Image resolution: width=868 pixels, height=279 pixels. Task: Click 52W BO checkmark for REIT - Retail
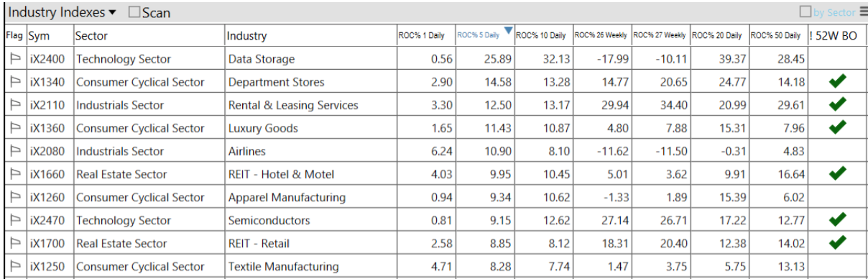[x=837, y=243]
